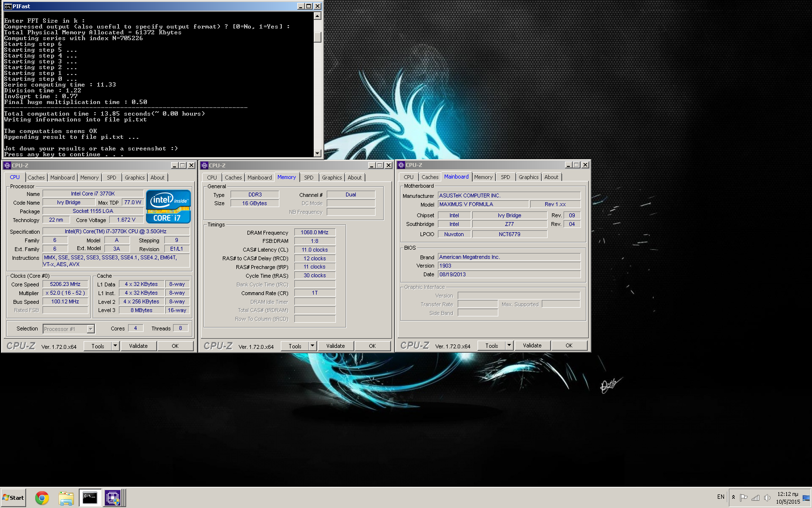Image resolution: width=812 pixels, height=508 pixels.
Task: Click title bar icon of right CPU-Z window
Action: [401, 165]
